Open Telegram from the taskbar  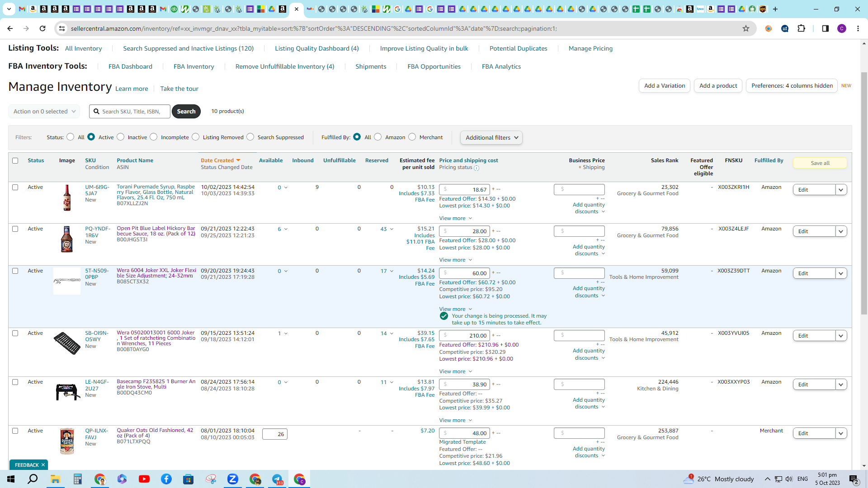pos(277,479)
